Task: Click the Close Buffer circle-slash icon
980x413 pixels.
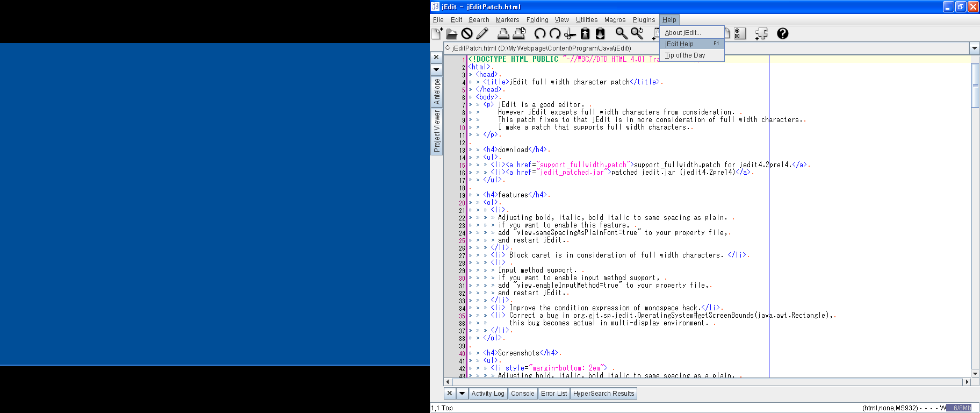Action: 467,33
